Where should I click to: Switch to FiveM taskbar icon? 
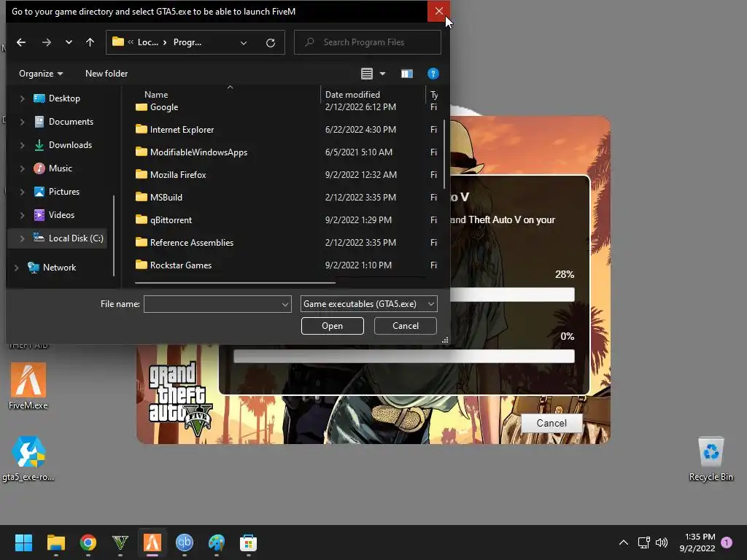[152, 542]
